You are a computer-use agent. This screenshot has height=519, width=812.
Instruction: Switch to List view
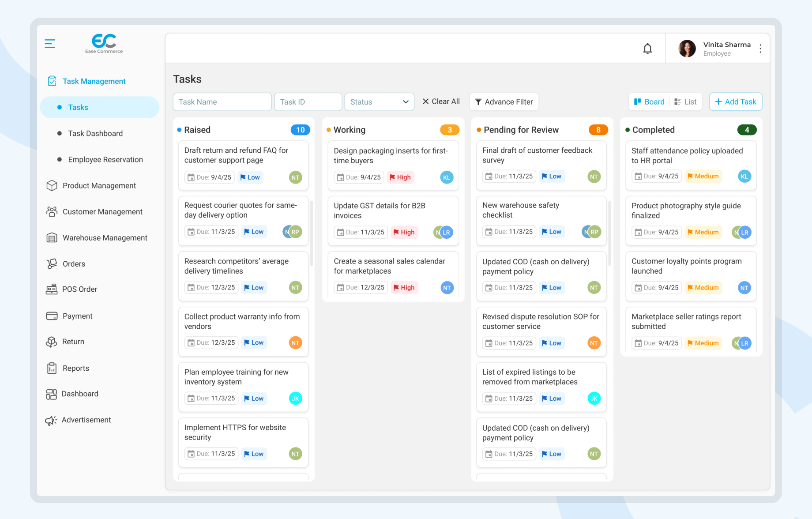pyautogui.click(x=685, y=102)
